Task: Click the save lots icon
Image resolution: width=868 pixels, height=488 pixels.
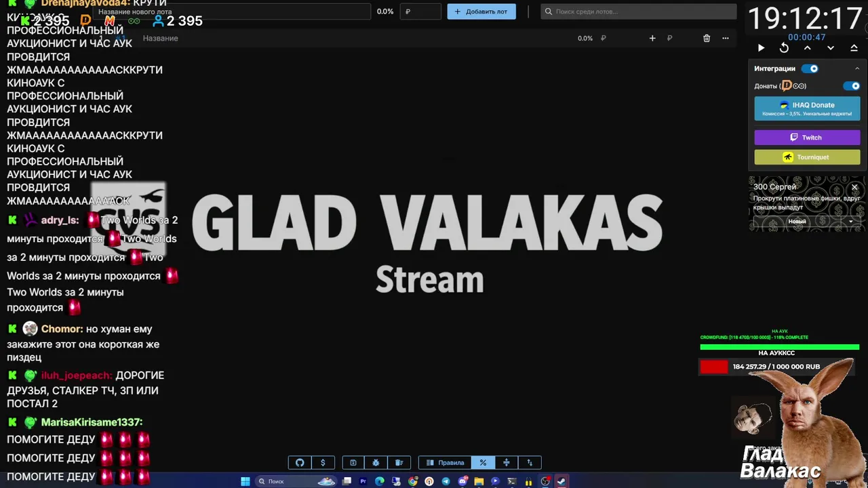Action: [x=353, y=463]
